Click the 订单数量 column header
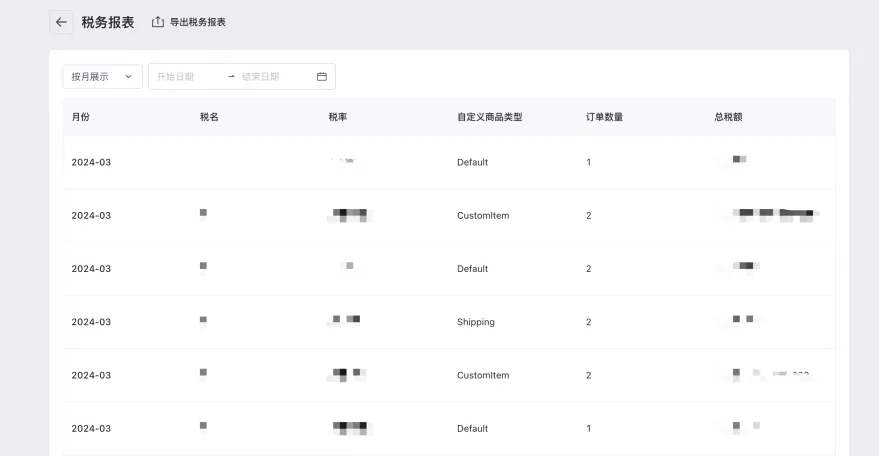The image size is (879, 456). pyautogui.click(x=604, y=117)
